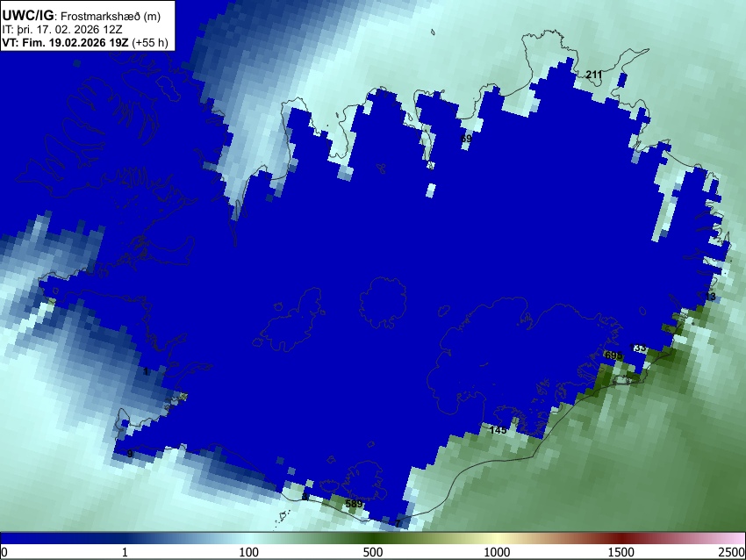This screenshot has width=746, height=560.
Task: Click the map value label 589
Action: 354,504
